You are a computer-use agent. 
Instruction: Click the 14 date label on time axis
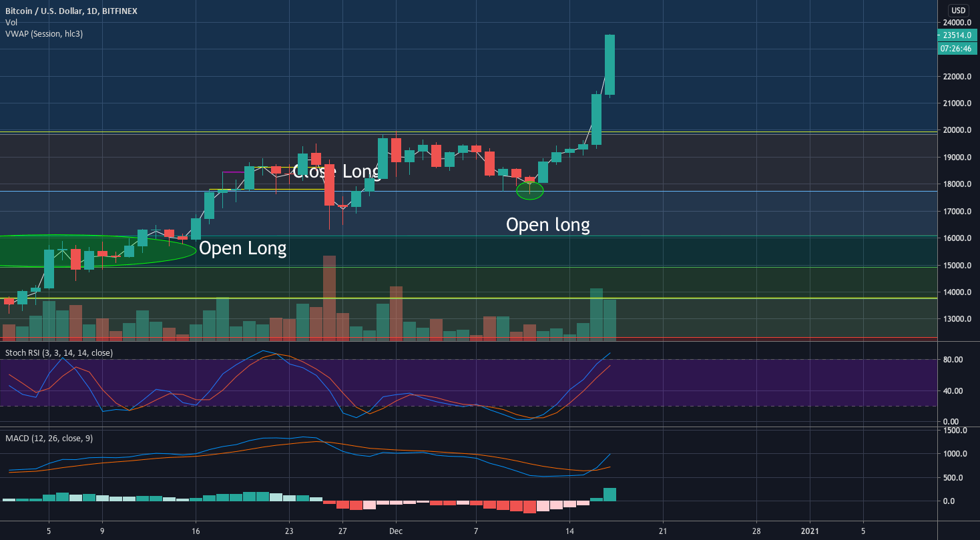569,533
